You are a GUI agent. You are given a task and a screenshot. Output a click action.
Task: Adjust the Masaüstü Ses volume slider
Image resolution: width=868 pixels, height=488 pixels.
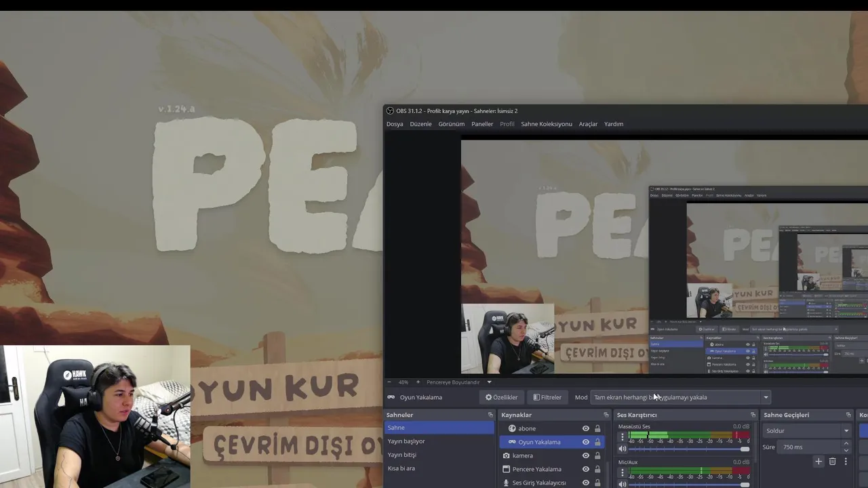point(688,449)
